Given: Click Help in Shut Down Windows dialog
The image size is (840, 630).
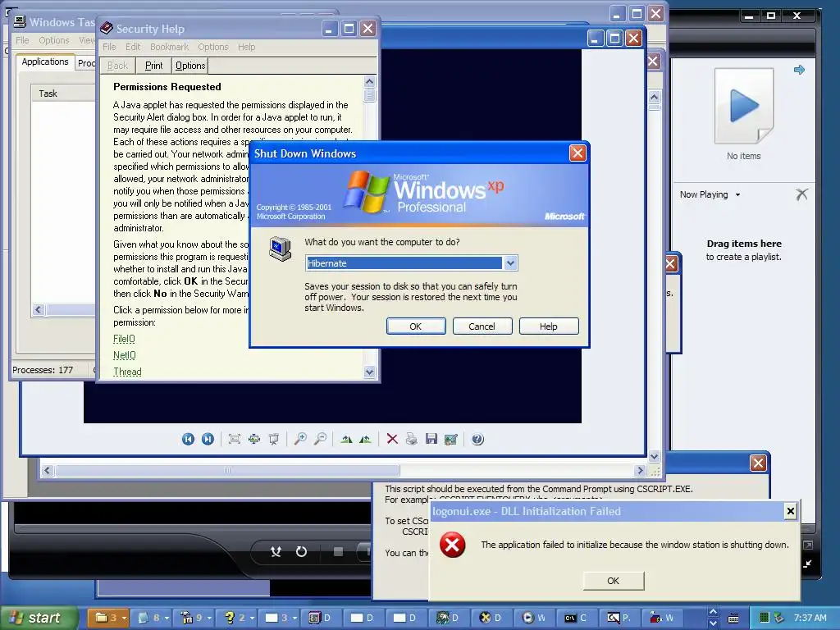Looking at the screenshot, I should pyautogui.click(x=549, y=326).
